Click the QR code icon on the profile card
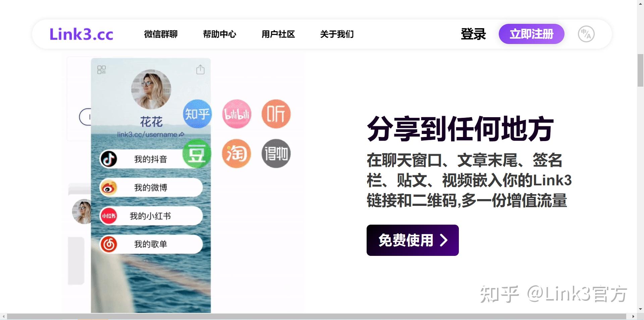Viewport: 644px width, 320px height. coord(102,70)
